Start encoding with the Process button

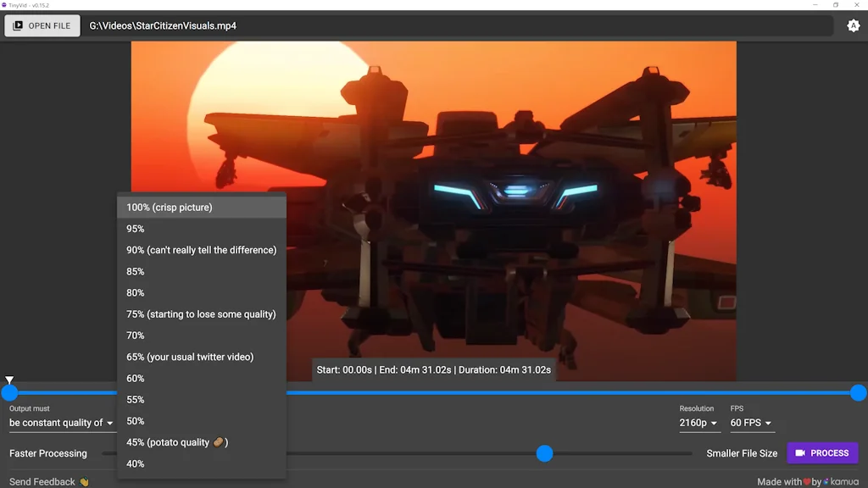click(x=821, y=453)
